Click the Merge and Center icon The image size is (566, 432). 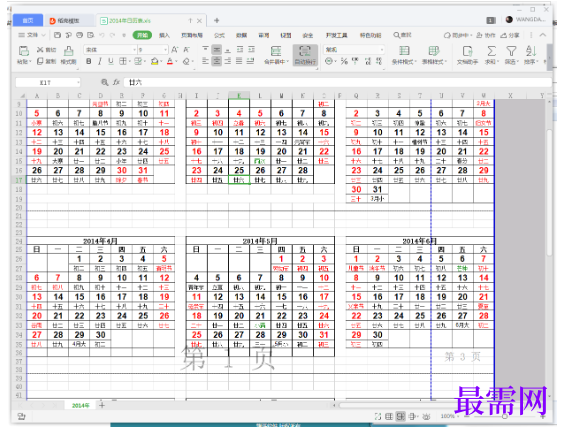[276, 51]
